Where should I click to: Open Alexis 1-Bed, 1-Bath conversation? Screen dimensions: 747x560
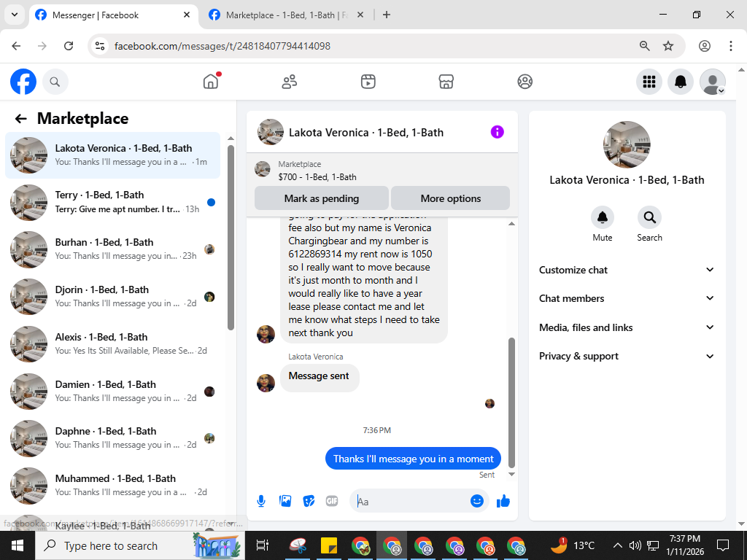click(x=113, y=344)
